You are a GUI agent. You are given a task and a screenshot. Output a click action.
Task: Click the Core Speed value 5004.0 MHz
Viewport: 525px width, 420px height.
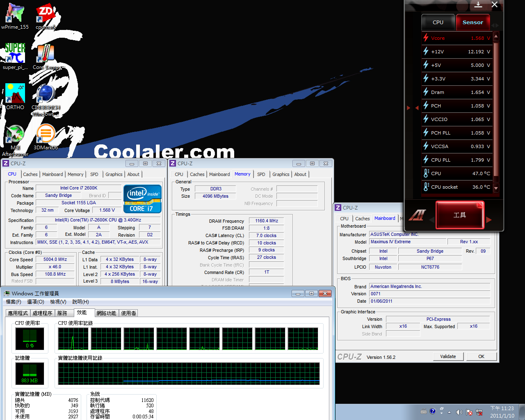click(55, 259)
